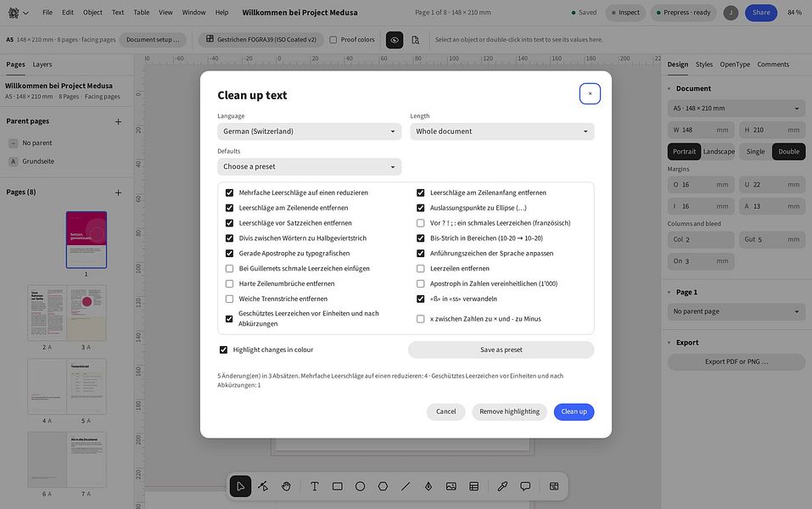Check 'Harte Zeilenumbrüche entfernen'
The height and width of the screenshot is (509, 812).
click(229, 283)
